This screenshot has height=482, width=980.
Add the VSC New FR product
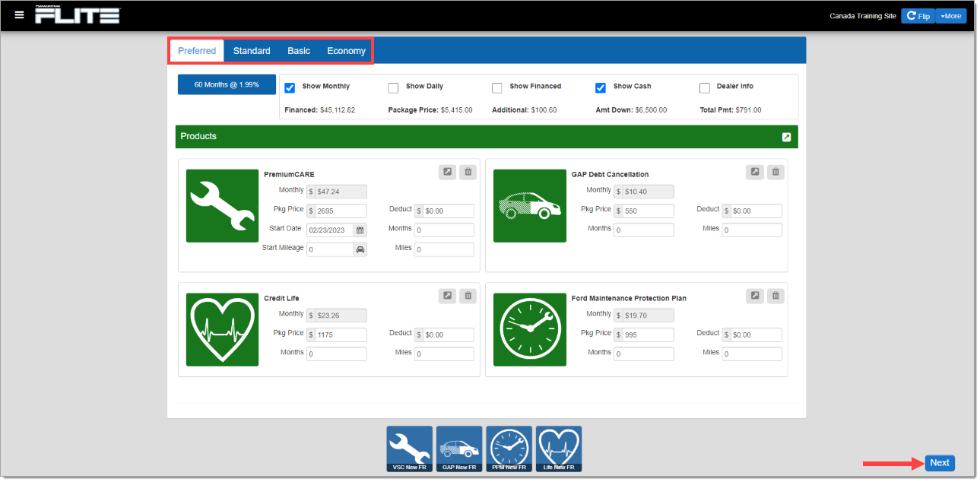[x=409, y=449]
